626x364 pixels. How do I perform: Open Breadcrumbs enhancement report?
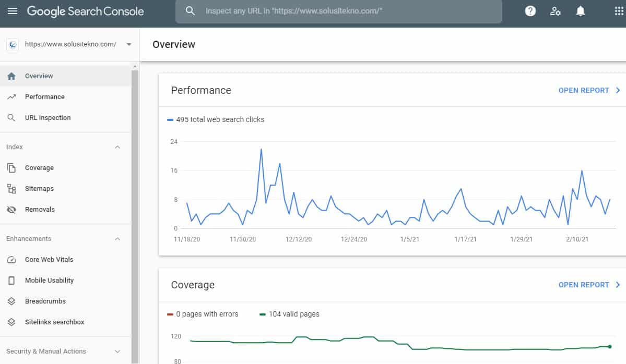(65, 301)
